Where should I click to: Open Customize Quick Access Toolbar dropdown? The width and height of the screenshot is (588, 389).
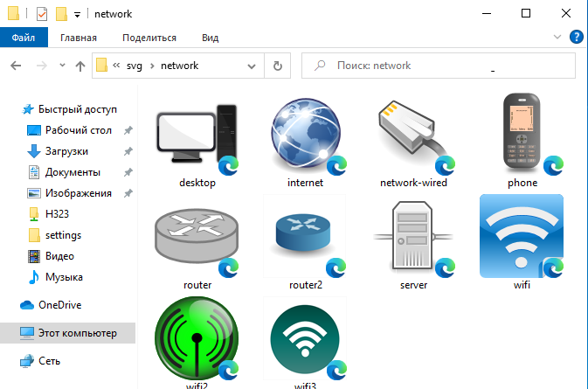77,14
